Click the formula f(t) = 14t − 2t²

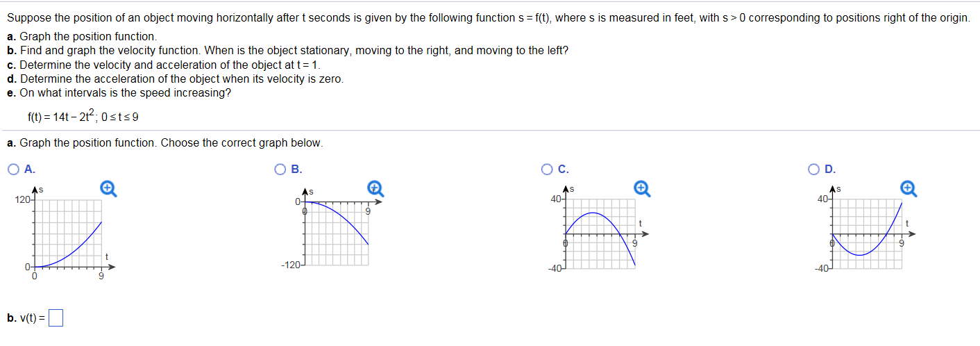tap(78, 116)
